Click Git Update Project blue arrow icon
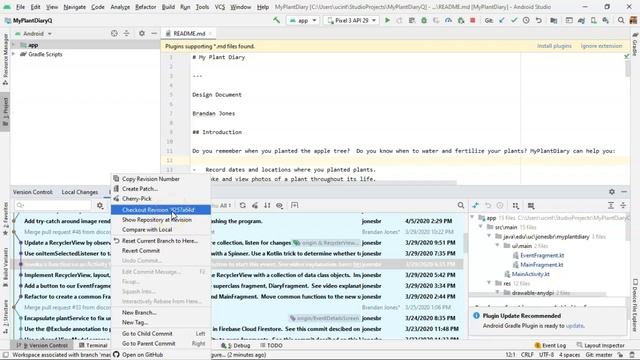The image size is (640, 360). pos(502,20)
